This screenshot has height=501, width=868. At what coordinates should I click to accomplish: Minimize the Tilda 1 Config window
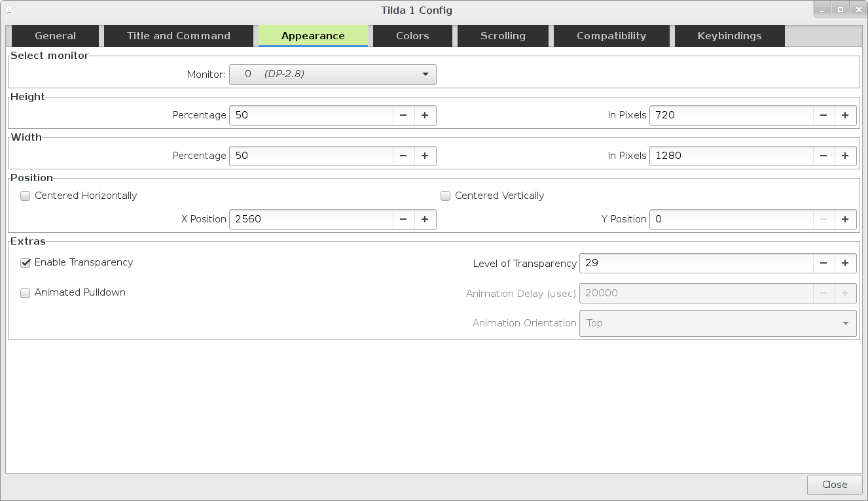tap(823, 9)
